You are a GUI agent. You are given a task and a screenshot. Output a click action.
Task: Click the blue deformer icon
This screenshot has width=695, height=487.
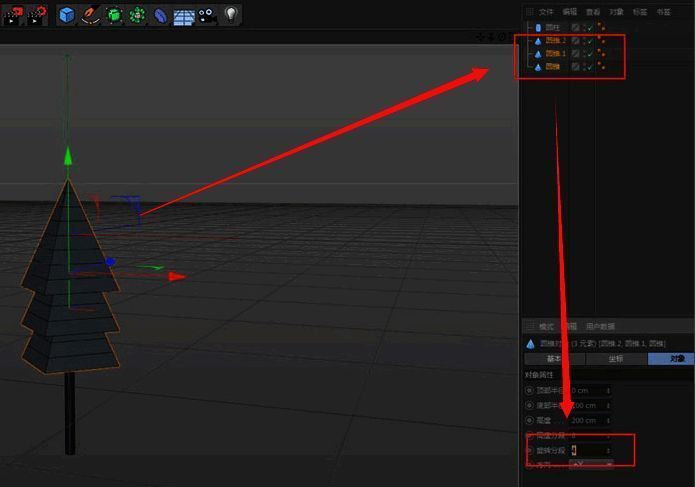160,15
